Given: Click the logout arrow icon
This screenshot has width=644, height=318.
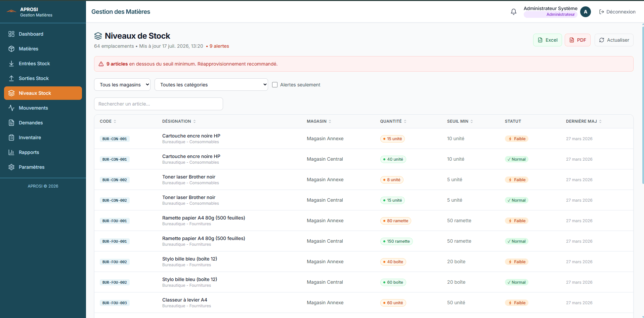Looking at the screenshot, I should pyautogui.click(x=602, y=12).
